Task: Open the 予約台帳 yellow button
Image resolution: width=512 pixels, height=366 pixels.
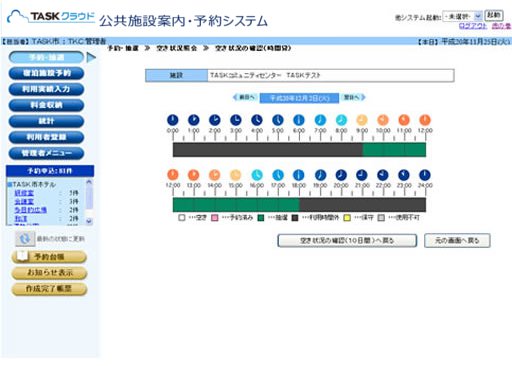Action: (x=49, y=257)
